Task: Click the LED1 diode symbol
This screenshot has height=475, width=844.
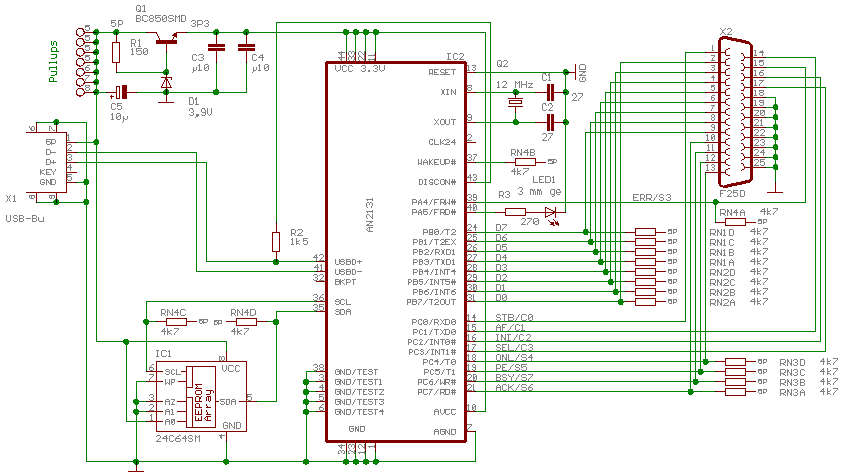Action: 551,212
